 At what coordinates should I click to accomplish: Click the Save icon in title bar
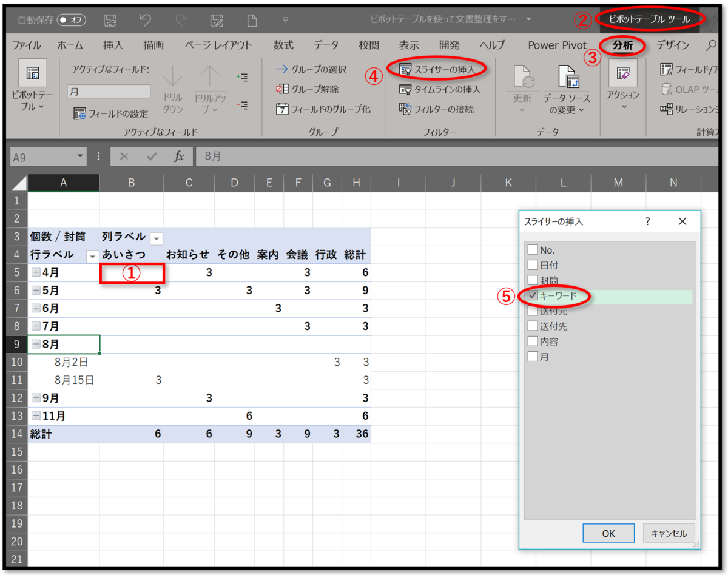coord(110,20)
